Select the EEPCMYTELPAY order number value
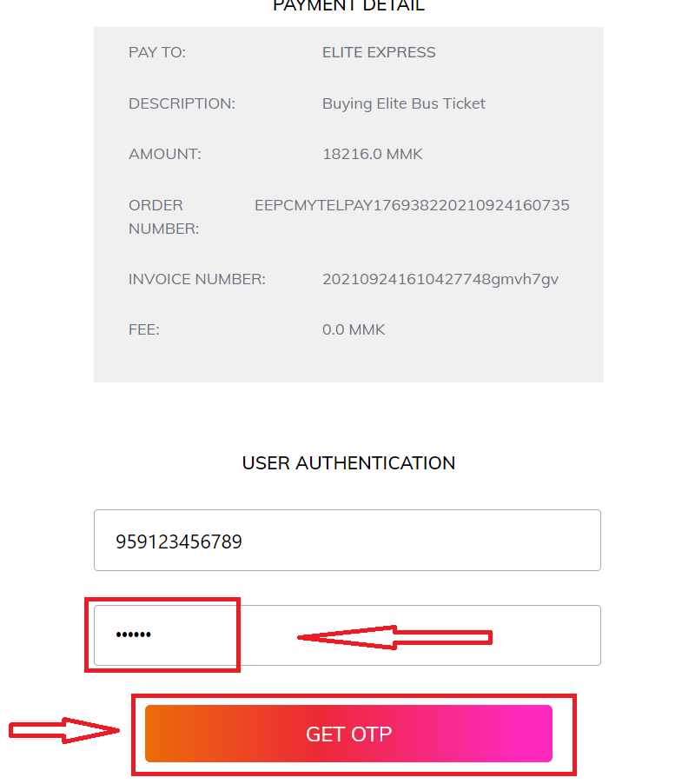The image size is (695, 784). pos(412,206)
